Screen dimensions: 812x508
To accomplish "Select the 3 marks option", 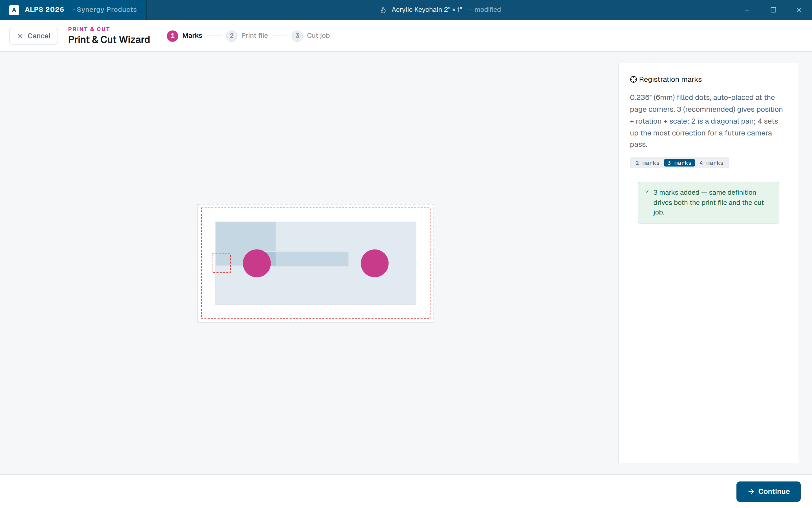I will coord(679,163).
